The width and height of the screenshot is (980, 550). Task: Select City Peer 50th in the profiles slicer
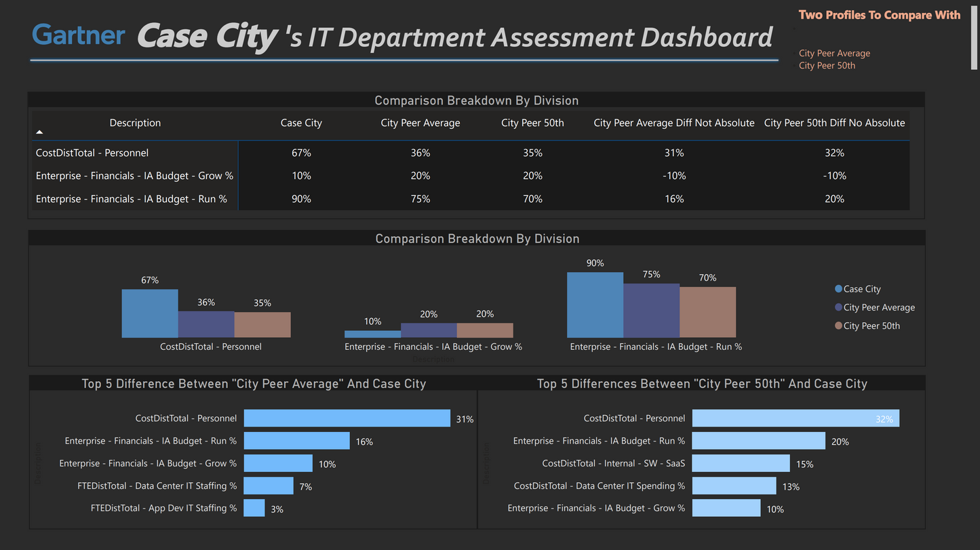pyautogui.click(x=827, y=66)
